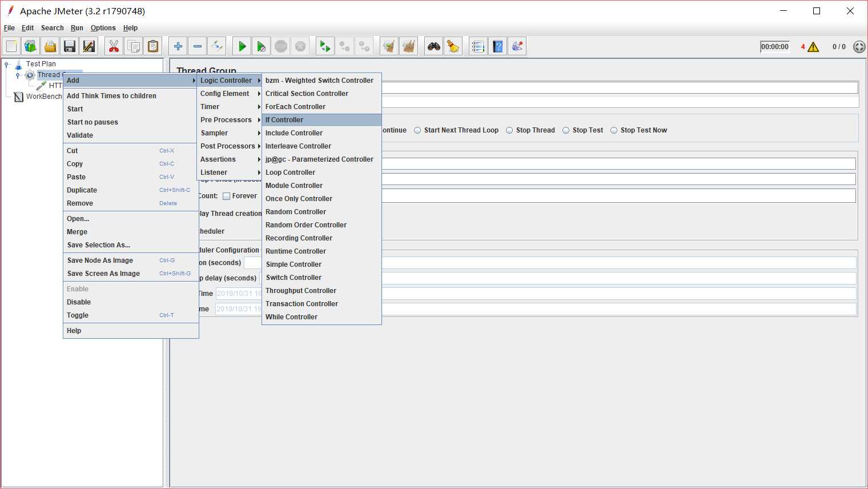The width and height of the screenshot is (868, 489).
Task: Open the Function Helper list icon
Action: [479, 46]
